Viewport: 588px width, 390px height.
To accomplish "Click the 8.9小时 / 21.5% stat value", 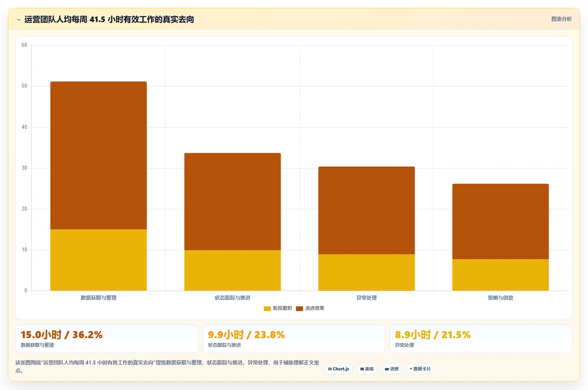I will [433, 335].
